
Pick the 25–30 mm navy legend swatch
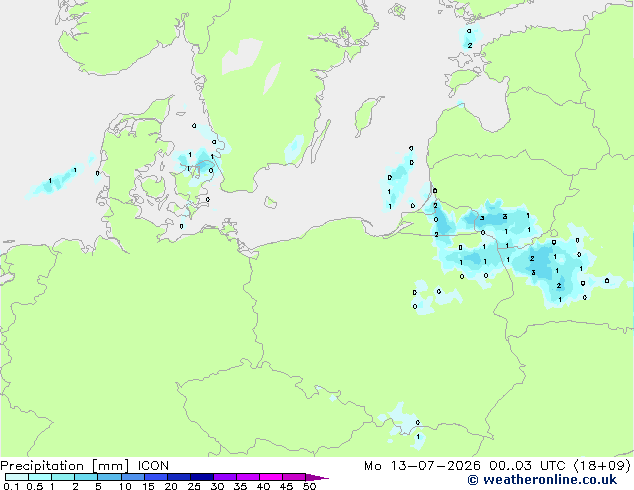click(x=201, y=477)
